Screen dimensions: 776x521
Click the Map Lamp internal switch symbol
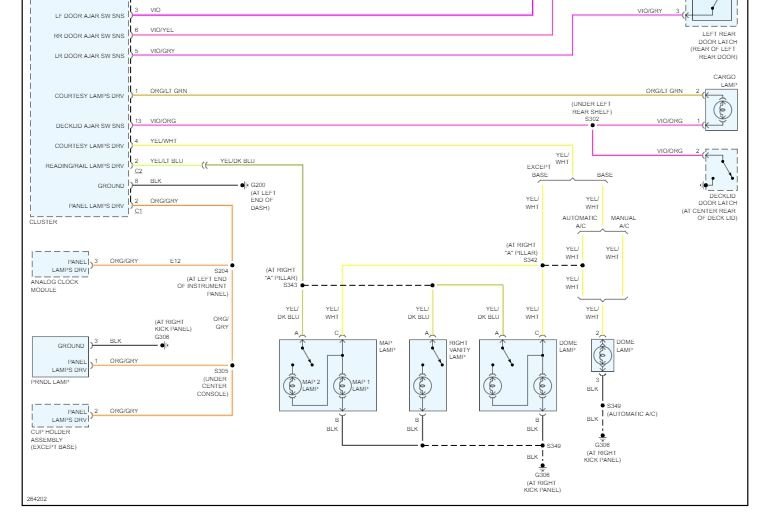[x=307, y=355]
